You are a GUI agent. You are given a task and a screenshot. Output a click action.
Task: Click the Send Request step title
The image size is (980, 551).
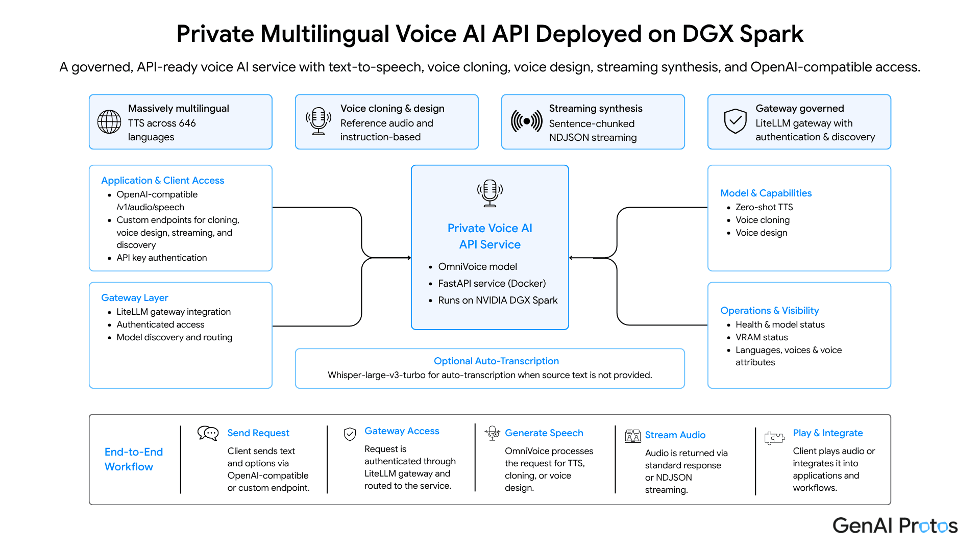(x=258, y=433)
